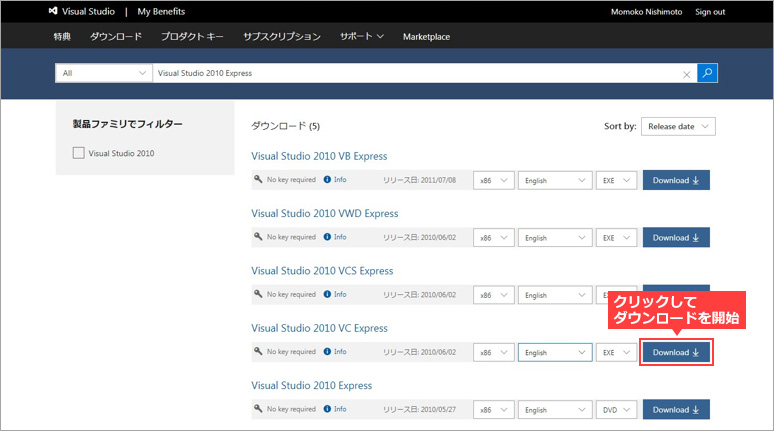
Task: Open the Visual Studio 2010 VC Express title link
Action: tap(319, 328)
